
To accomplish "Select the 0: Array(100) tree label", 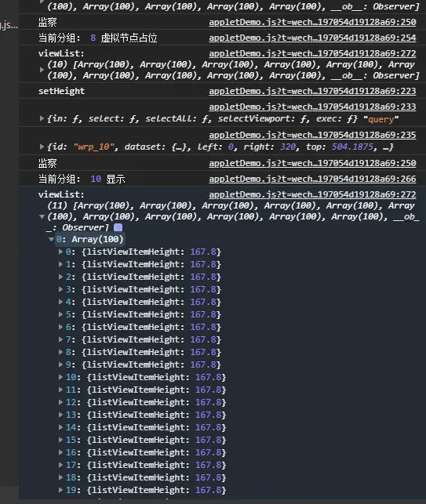I will coord(89,240).
